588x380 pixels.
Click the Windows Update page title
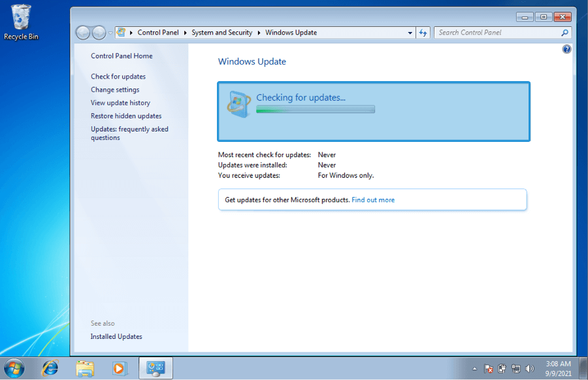point(252,61)
